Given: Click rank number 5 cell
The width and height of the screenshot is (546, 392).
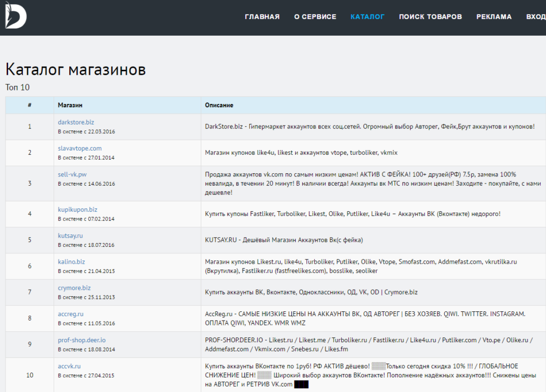Looking at the screenshot, I should point(30,240).
